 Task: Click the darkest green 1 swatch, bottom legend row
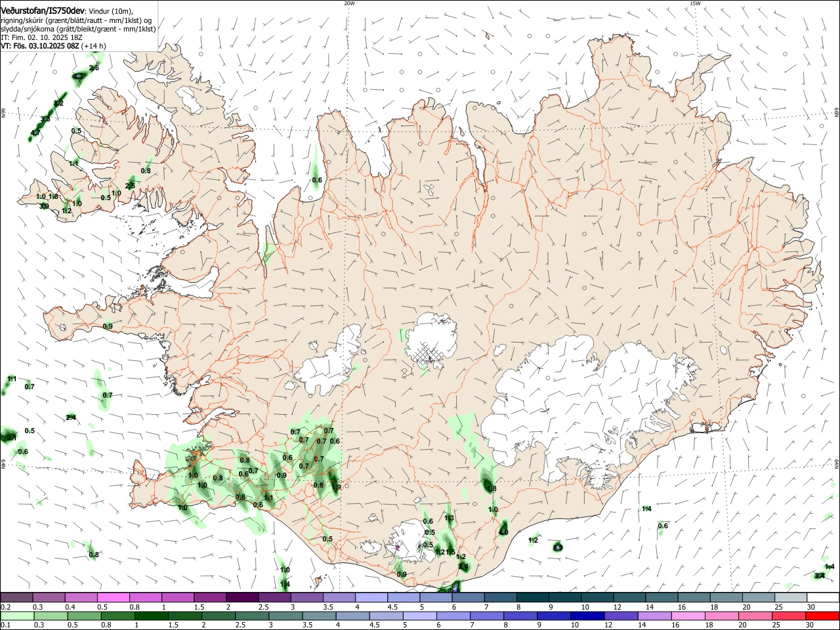(x=152, y=616)
